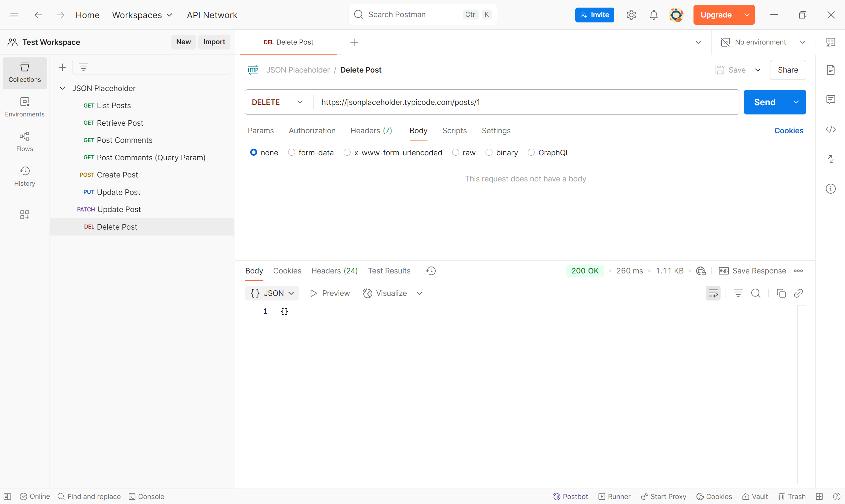The image size is (845, 504).
Task: Go forward with the right arrow
Action: [60, 15]
